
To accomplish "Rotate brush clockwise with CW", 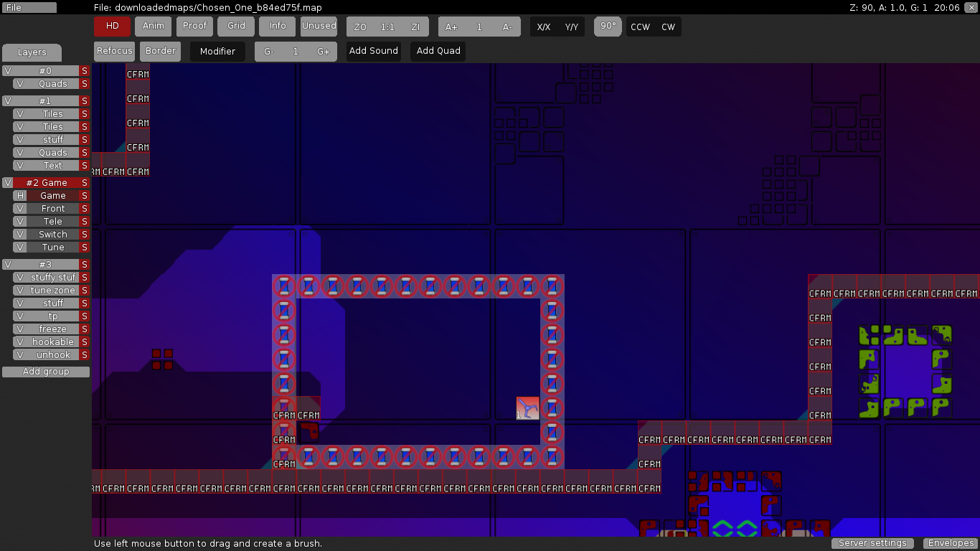I will (668, 27).
